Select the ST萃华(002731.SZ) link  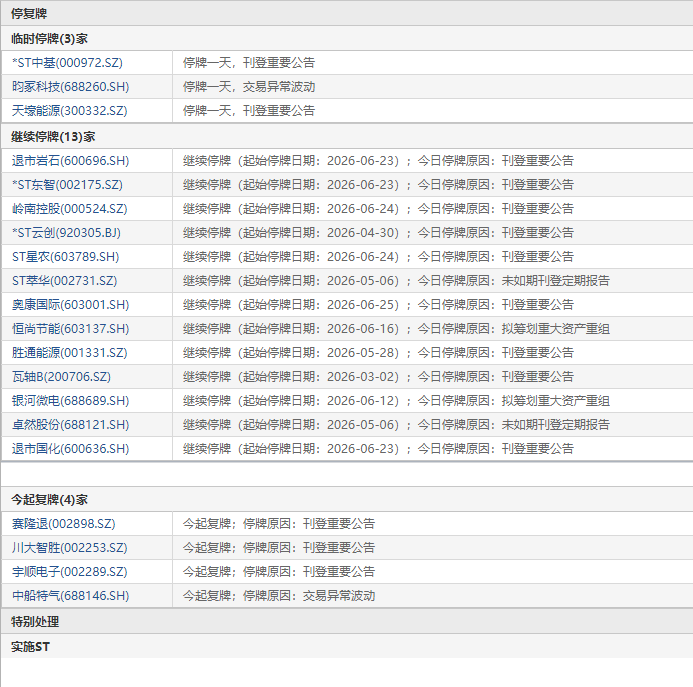[65, 281]
